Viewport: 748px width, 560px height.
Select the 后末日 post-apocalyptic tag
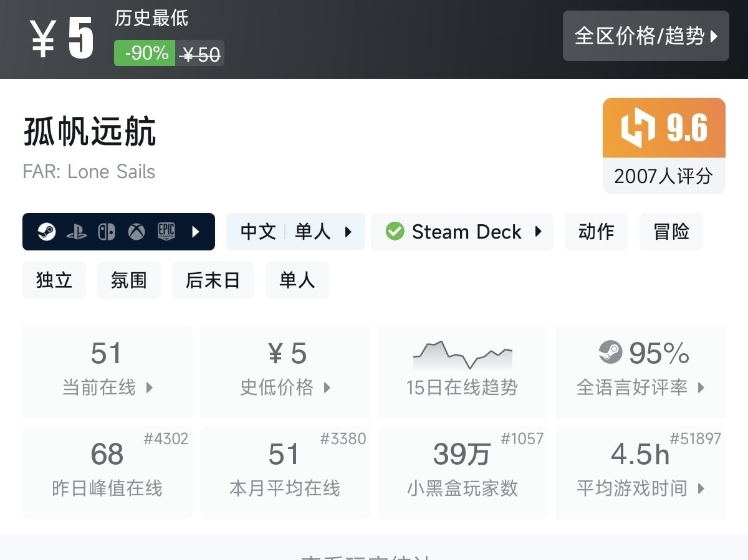pos(213,280)
